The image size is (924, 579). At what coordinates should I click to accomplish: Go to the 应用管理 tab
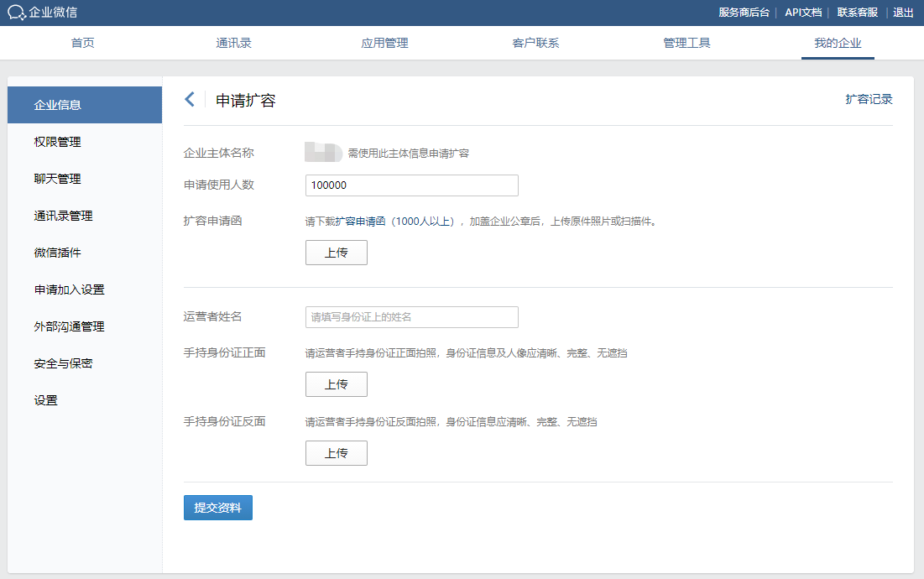[x=384, y=43]
